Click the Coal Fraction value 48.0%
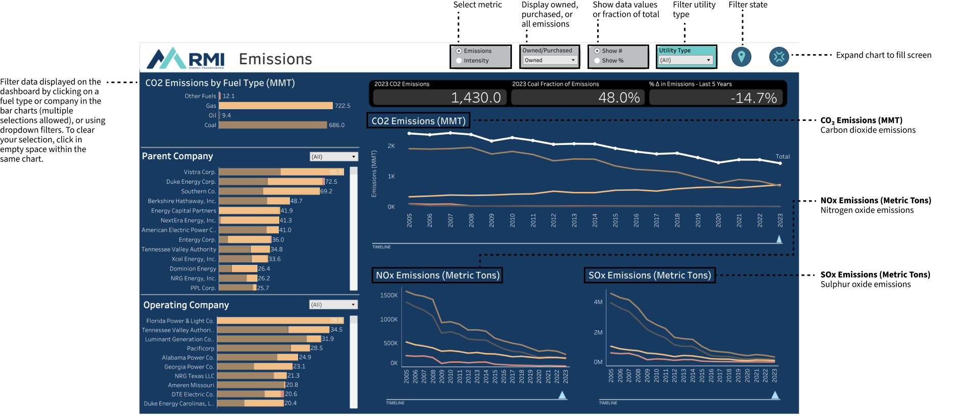 tap(619, 97)
